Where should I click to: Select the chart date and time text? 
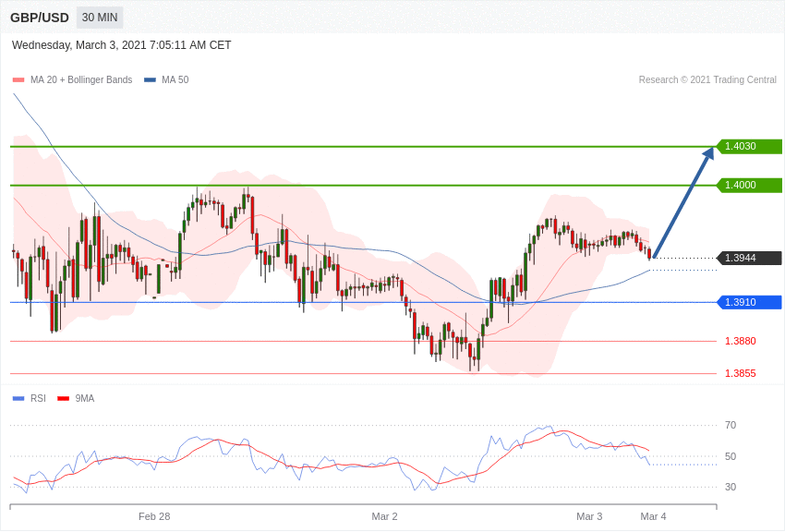122,45
